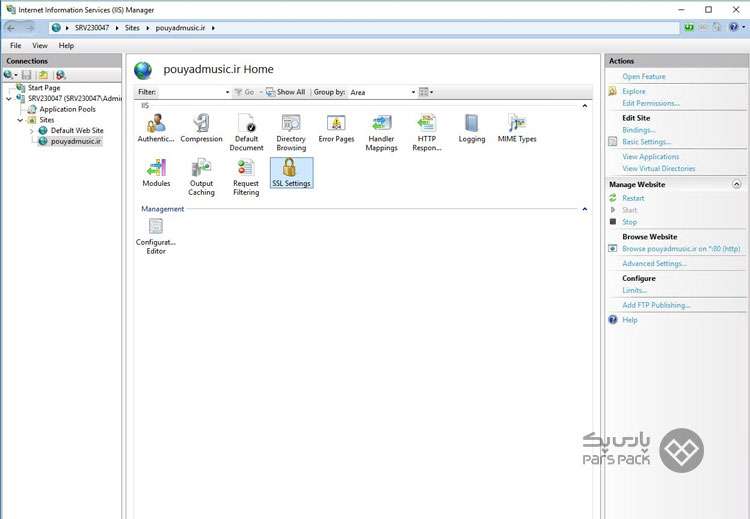Click SRV230047 in the breadcrumb path

coord(92,28)
